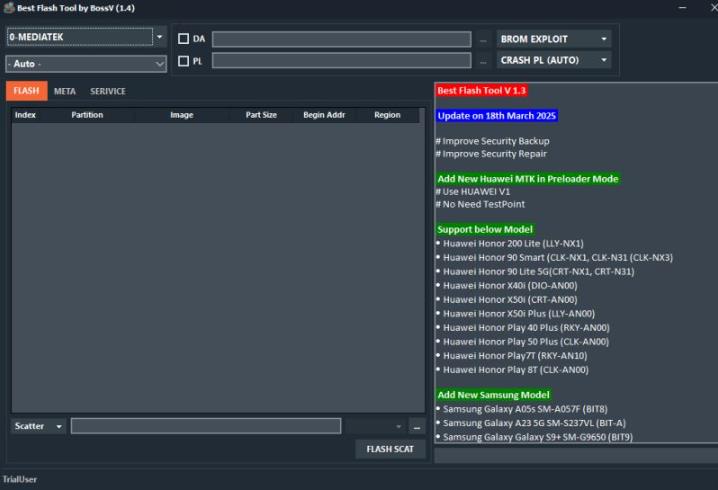Click the Begin Addr column header

[x=324, y=115]
